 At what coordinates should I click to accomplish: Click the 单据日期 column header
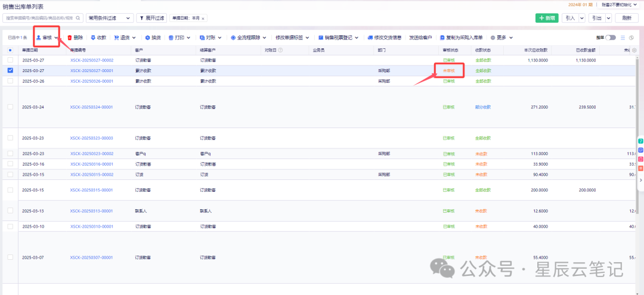[x=30, y=50]
